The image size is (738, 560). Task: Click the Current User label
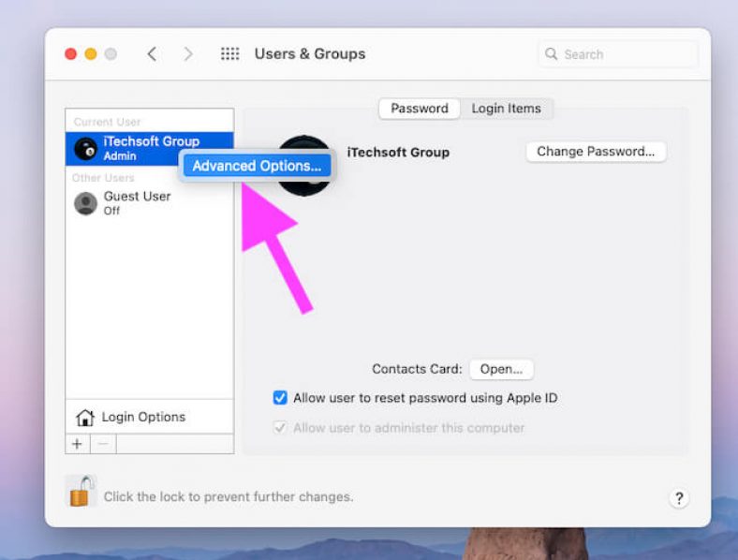tap(108, 122)
